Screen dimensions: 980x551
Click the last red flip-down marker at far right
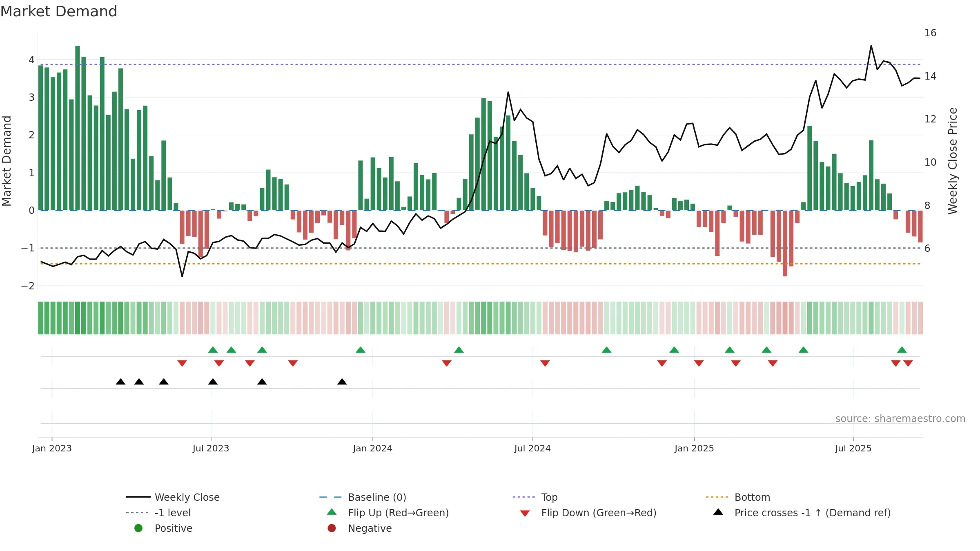908,363
